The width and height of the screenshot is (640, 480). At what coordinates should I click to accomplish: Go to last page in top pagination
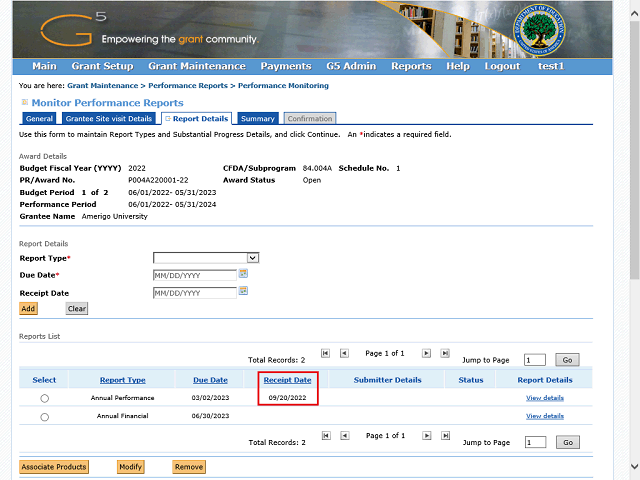pyautogui.click(x=446, y=353)
